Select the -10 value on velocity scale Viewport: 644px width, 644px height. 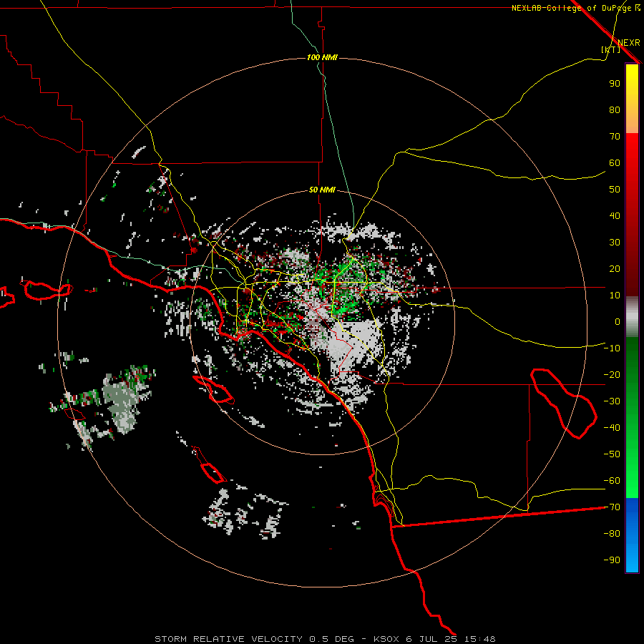pos(612,348)
